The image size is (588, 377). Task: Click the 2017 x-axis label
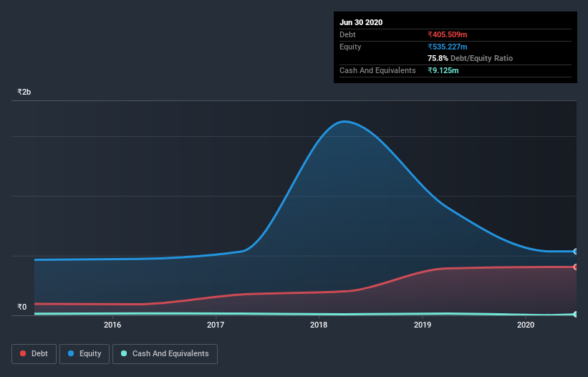pos(216,325)
